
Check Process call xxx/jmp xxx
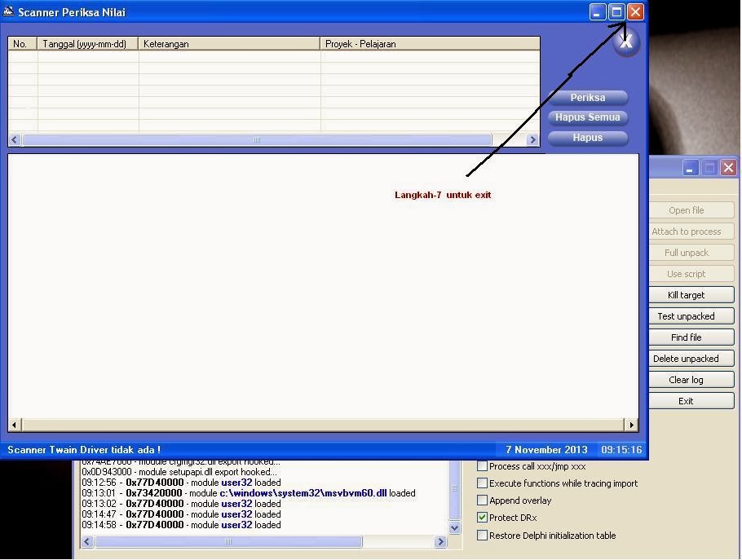pyautogui.click(x=481, y=465)
